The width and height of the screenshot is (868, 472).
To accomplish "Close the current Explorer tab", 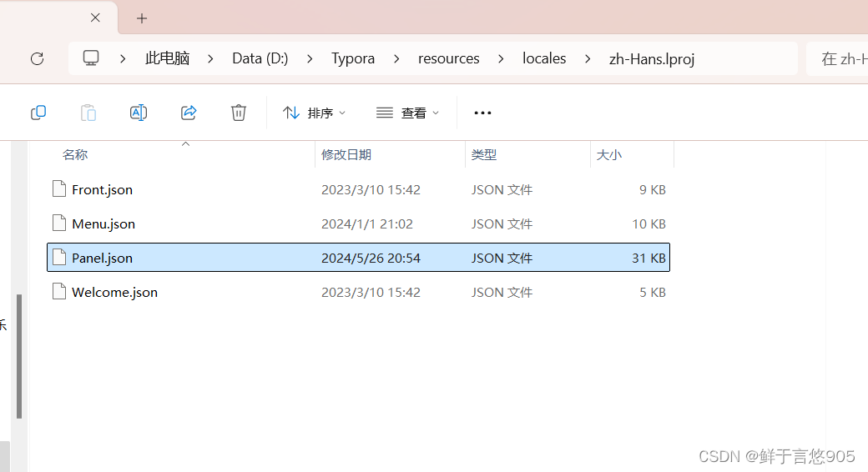I will click(x=95, y=18).
